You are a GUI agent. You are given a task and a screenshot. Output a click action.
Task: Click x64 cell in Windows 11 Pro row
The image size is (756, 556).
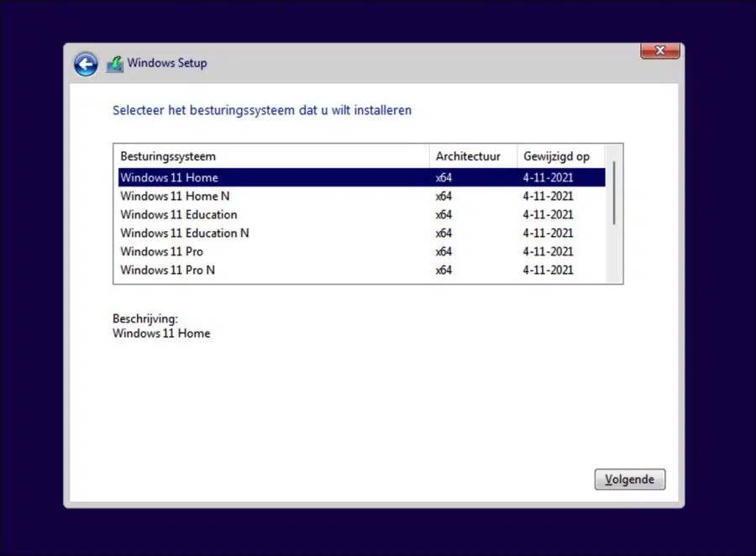click(444, 252)
